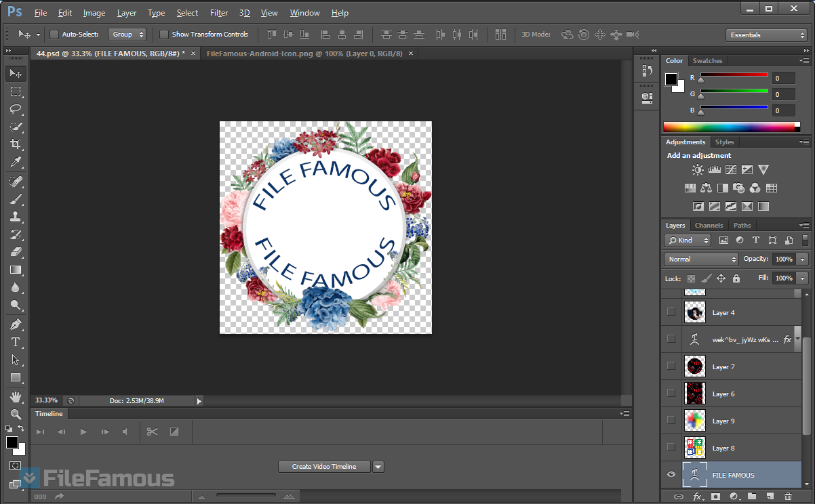815x504 pixels.
Task: Add layer style fx icon
Action: (x=697, y=497)
